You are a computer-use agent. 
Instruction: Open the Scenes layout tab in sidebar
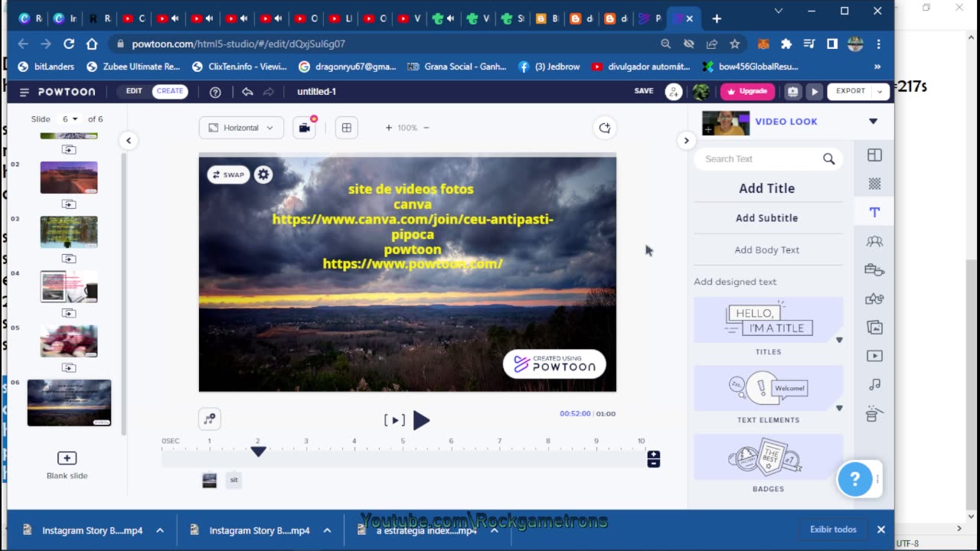pyautogui.click(x=874, y=155)
